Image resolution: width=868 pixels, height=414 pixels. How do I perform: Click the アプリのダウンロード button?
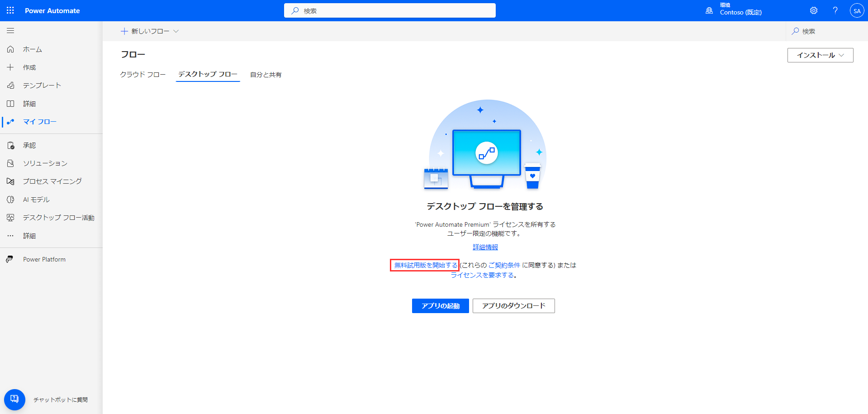514,306
